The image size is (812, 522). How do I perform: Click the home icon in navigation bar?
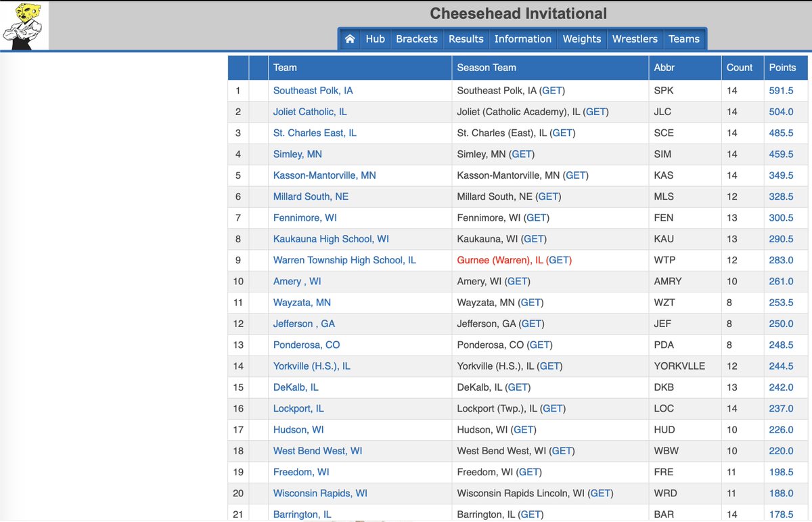(350, 39)
